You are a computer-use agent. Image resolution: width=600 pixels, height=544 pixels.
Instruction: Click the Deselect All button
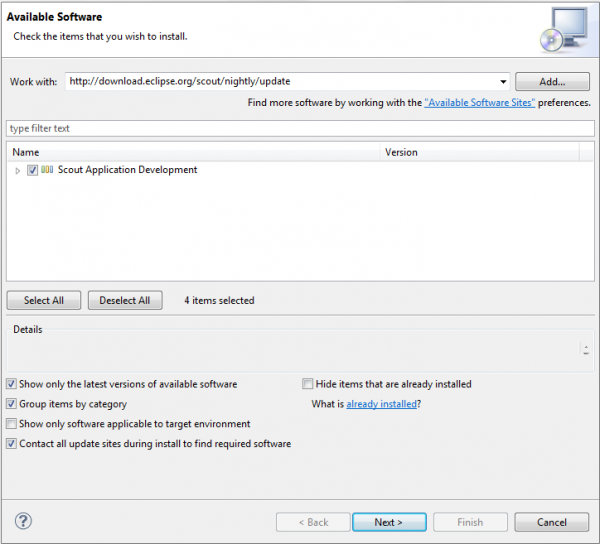pyautogui.click(x=125, y=300)
